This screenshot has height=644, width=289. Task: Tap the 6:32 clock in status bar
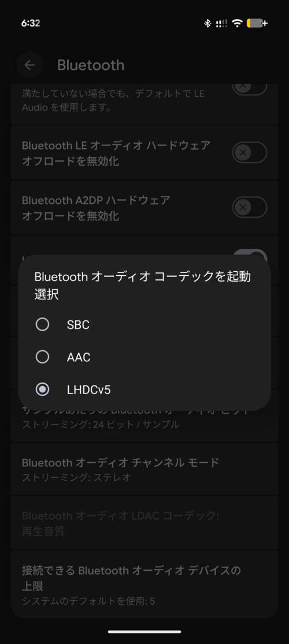(31, 23)
